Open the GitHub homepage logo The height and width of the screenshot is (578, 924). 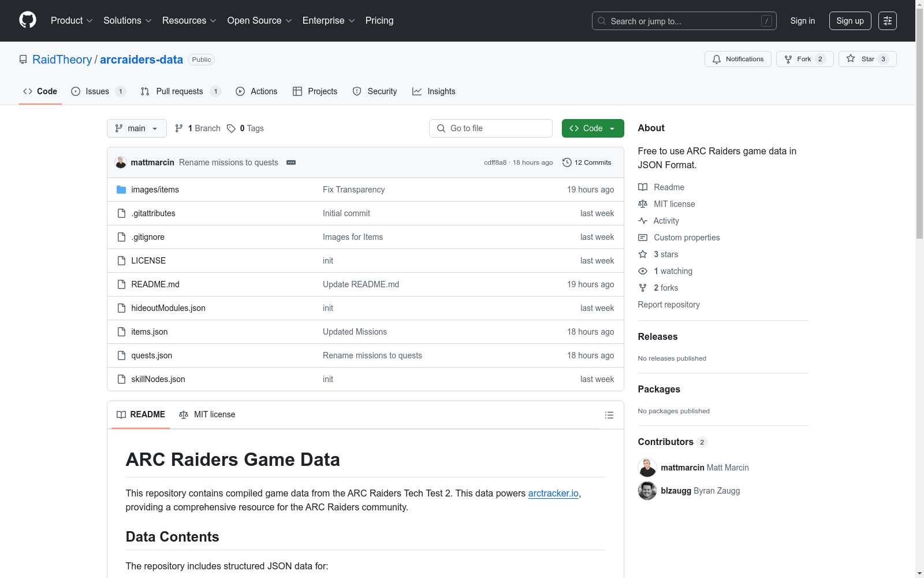pos(28,20)
